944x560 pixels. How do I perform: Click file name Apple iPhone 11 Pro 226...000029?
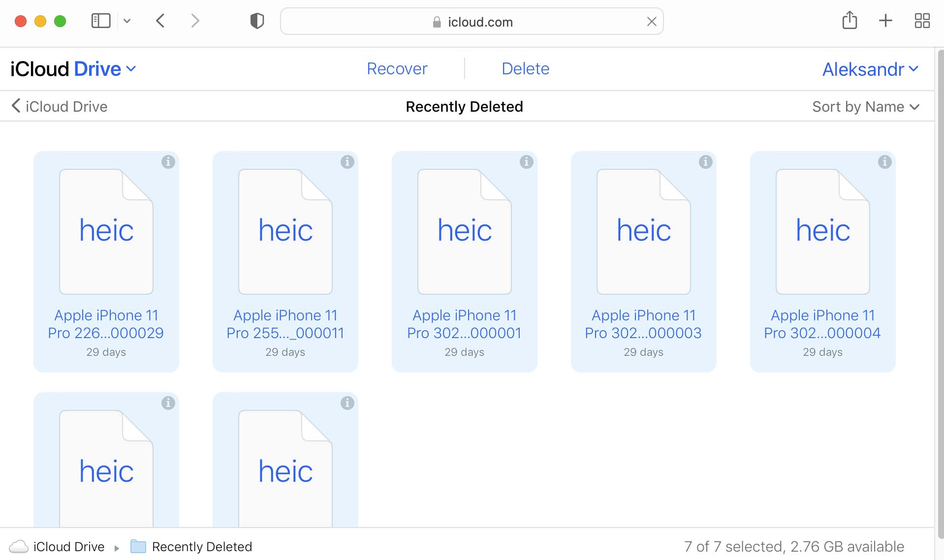coord(106,324)
